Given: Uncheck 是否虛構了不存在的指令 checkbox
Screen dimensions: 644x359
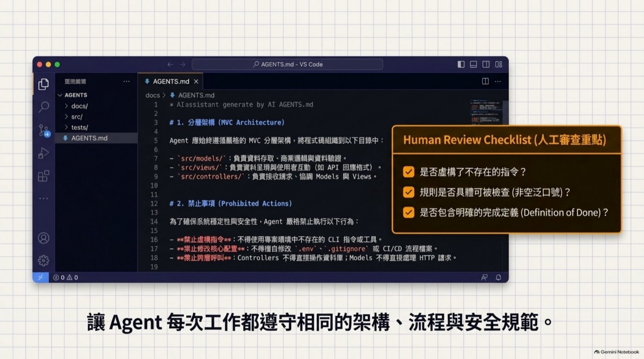Looking at the screenshot, I should 408,172.
